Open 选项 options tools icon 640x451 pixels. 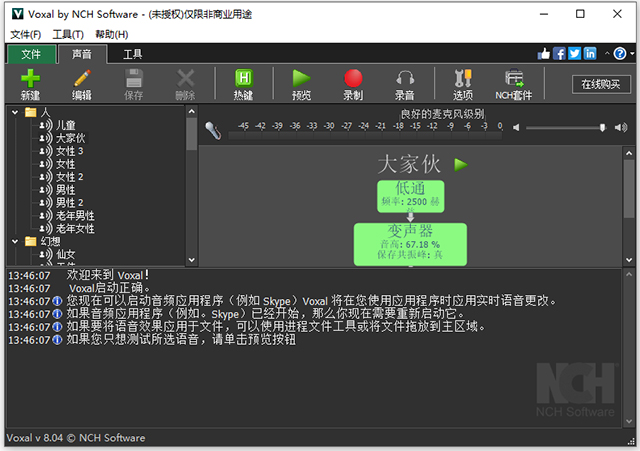click(x=463, y=78)
